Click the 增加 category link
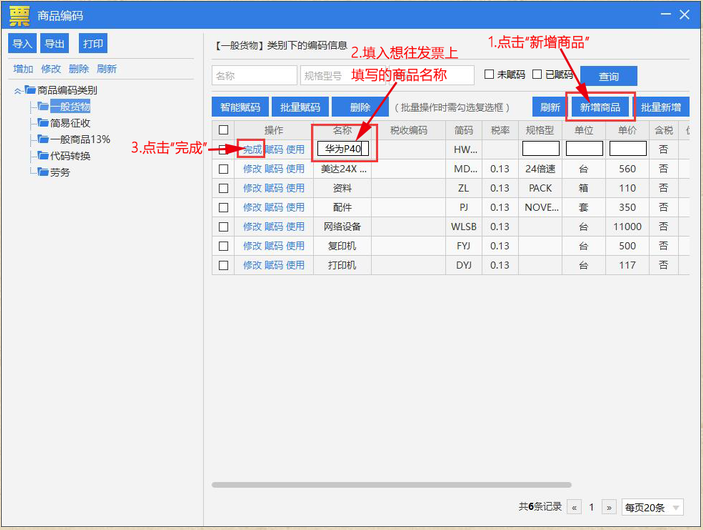 tap(23, 69)
